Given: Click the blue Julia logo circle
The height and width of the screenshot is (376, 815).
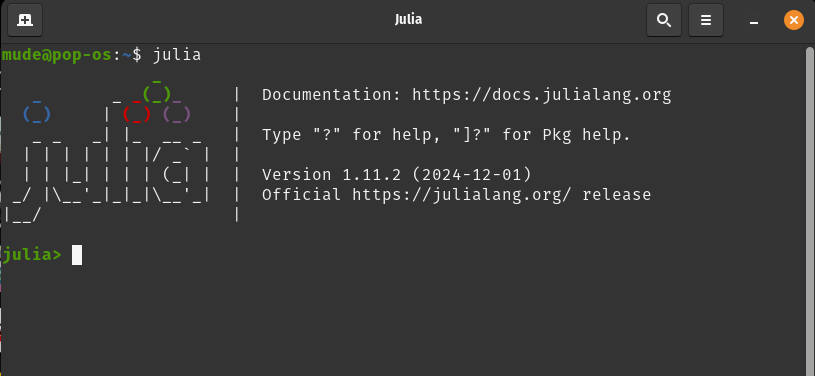Looking at the screenshot, I should (x=36, y=114).
